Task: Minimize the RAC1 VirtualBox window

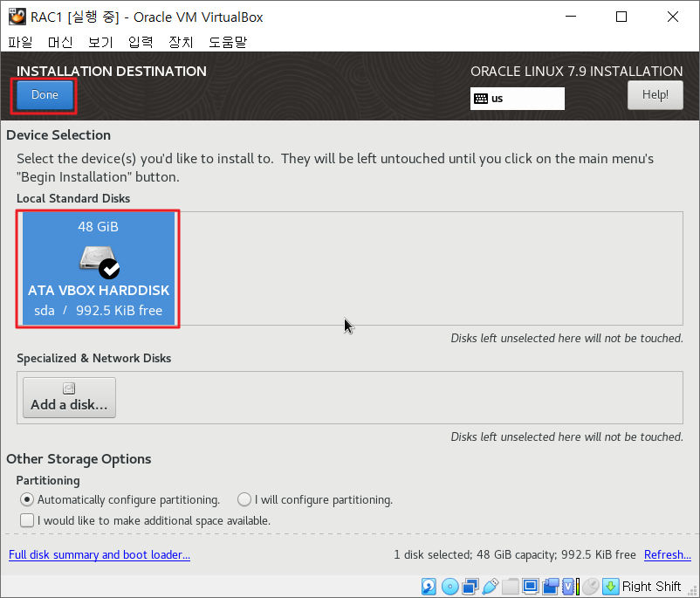Action: click(x=571, y=17)
